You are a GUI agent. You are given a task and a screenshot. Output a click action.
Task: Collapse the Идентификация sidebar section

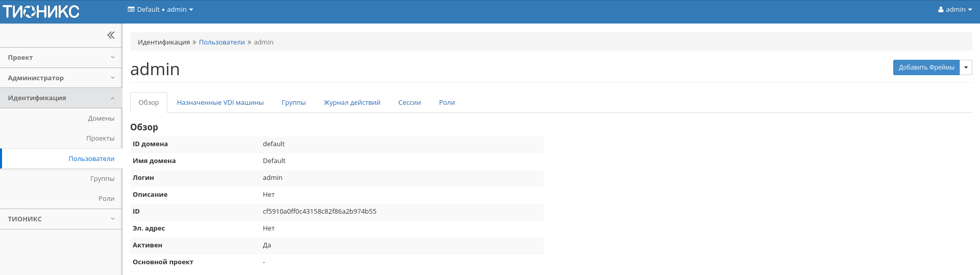tap(61, 98)
